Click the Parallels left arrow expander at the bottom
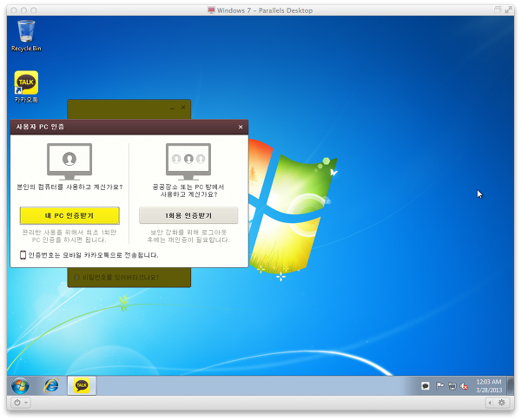 490,403
